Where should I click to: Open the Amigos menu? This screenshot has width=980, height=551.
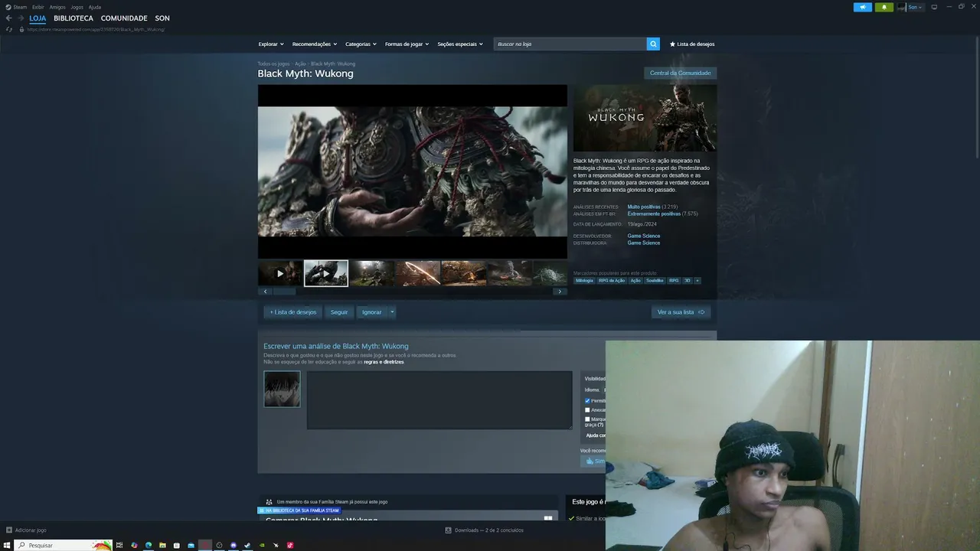coord(57,7)
